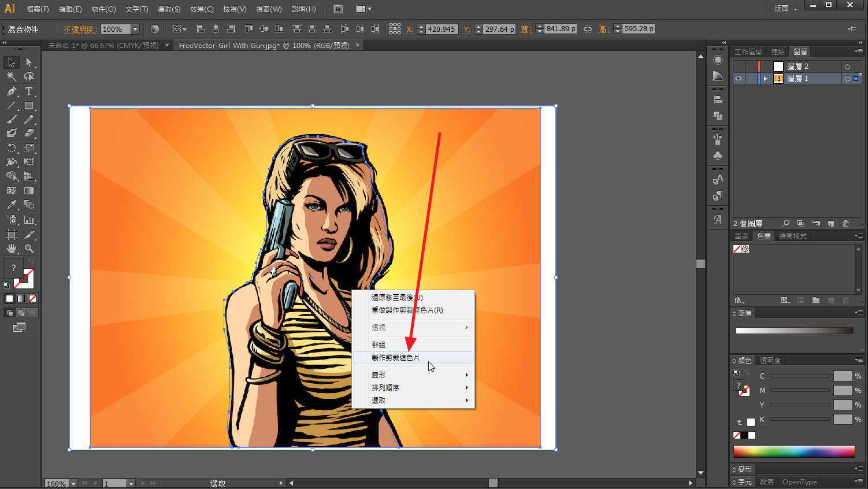The image size is (868, 489).
Task: Select the Line Segment tool
Action: tap(12, 106)
